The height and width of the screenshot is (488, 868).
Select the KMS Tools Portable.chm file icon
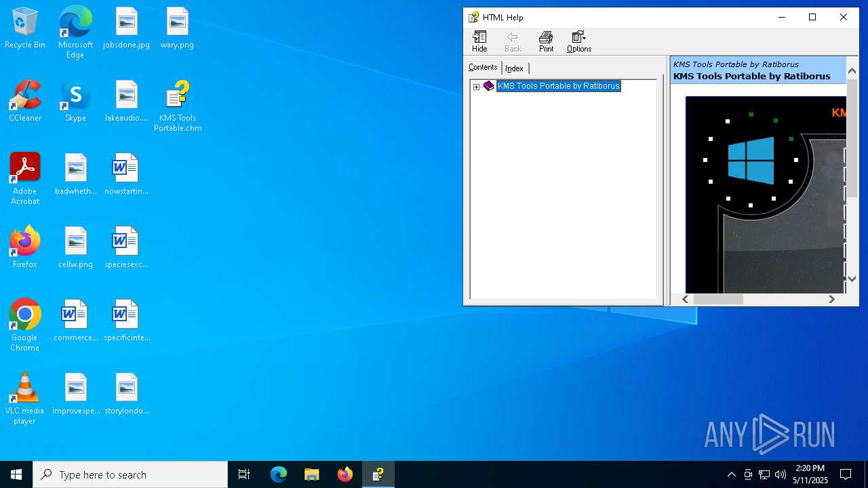[177, 106]
